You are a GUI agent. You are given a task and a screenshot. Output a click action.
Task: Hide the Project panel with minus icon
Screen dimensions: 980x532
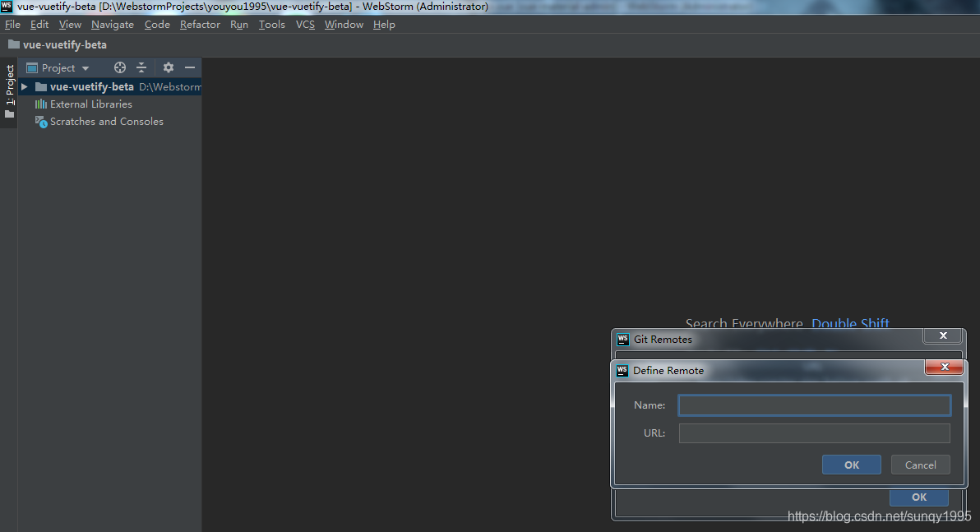point(190,67)
